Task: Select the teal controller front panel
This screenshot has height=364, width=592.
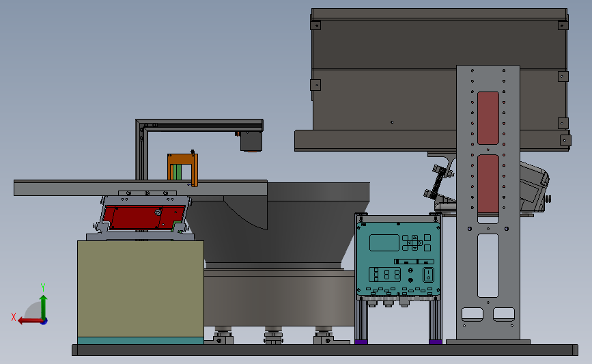Action: [398, 259]
